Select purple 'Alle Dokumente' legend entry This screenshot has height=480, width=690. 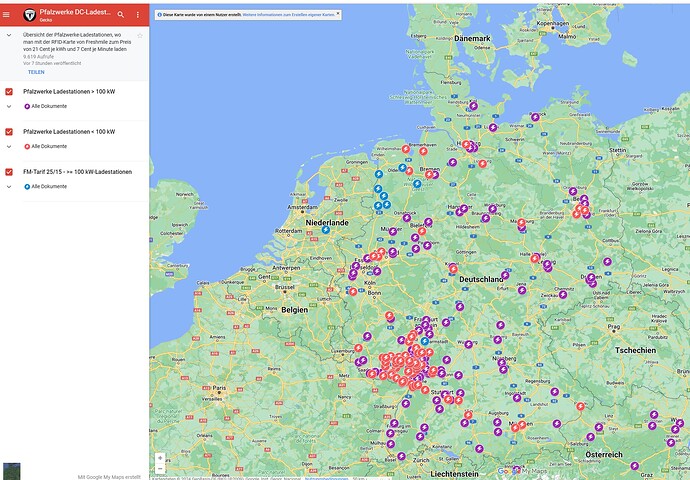(x=46, y=106)
